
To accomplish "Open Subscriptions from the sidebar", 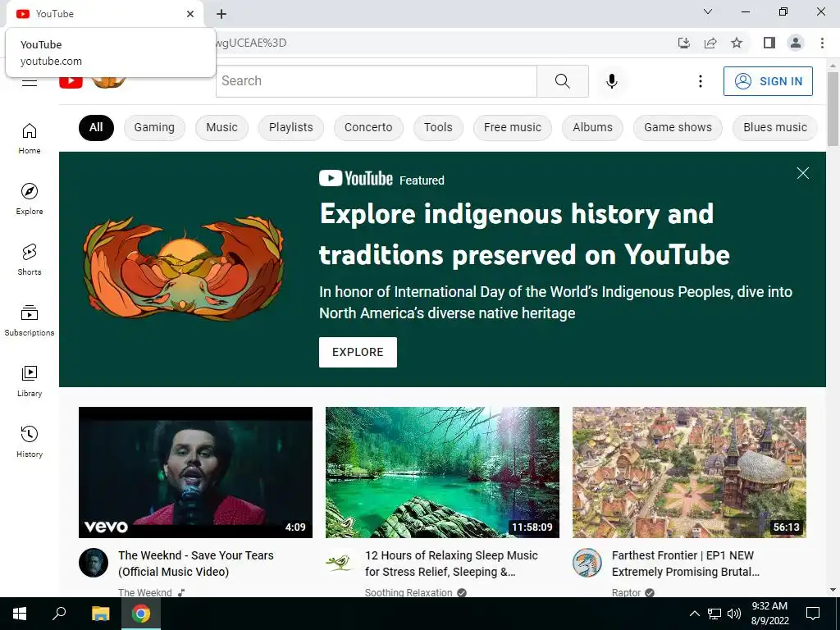I will tap(29, 320).
